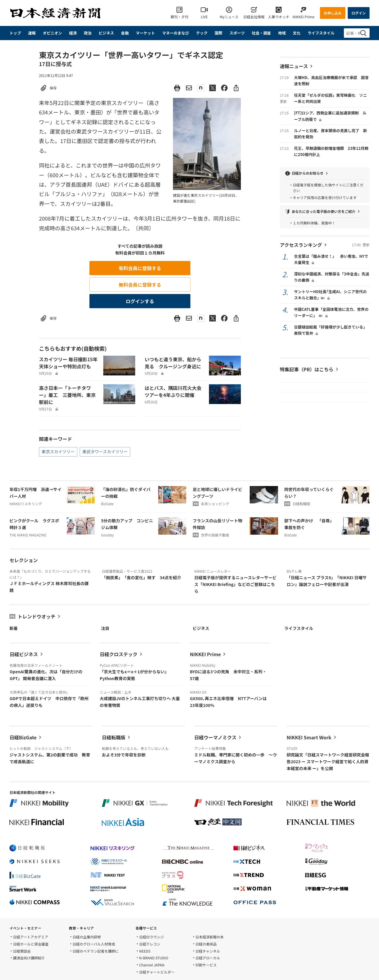Share on Facebook using bottom icon
Viewport: 379px width, 980px height.
[224, 318]
